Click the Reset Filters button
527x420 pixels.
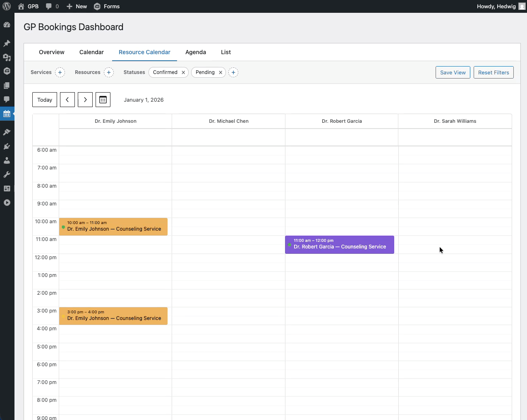tap(493, 72)
